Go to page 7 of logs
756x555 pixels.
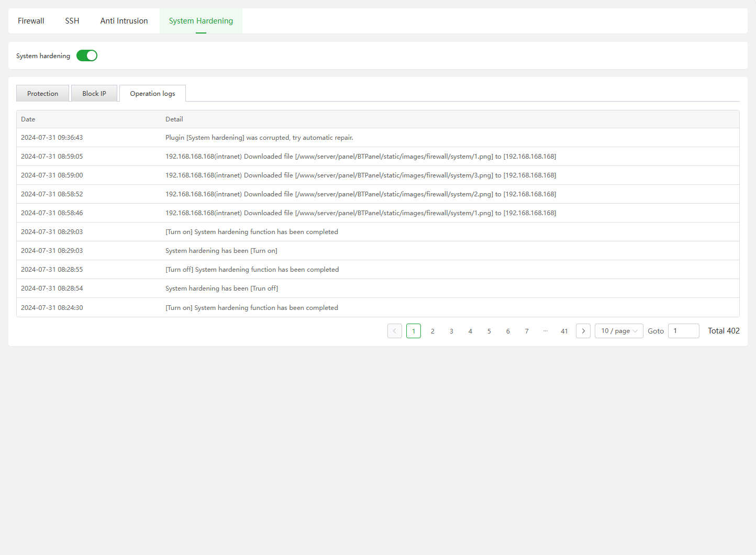[527, 331]
